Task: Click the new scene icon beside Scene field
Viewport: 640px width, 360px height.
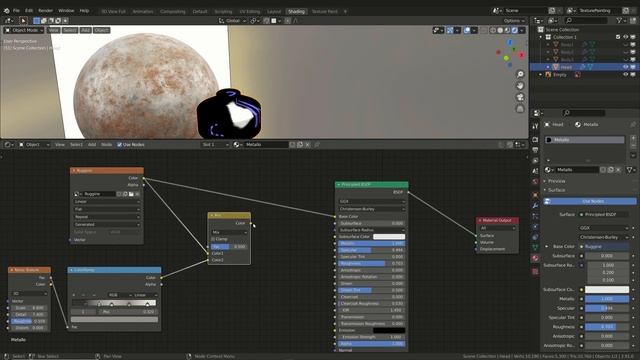Action: [x=552, y=11]
